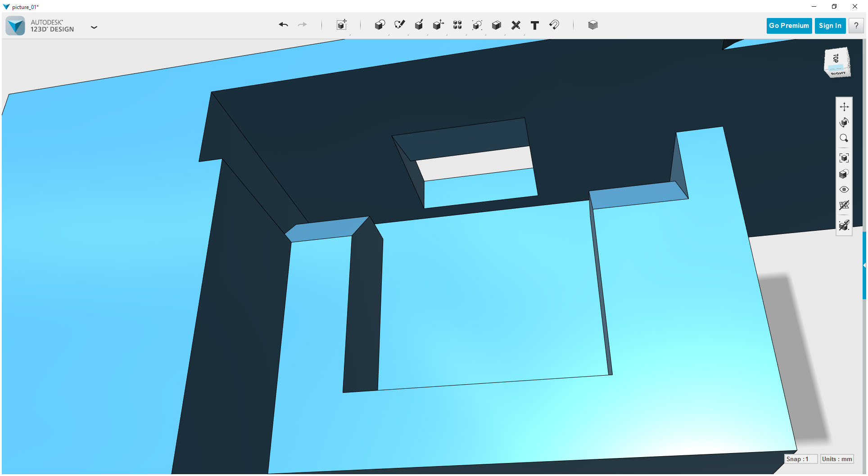
Task: Toggle hide sketches in the sidebar
Action: pyautogui.click(x=845, y=225)
